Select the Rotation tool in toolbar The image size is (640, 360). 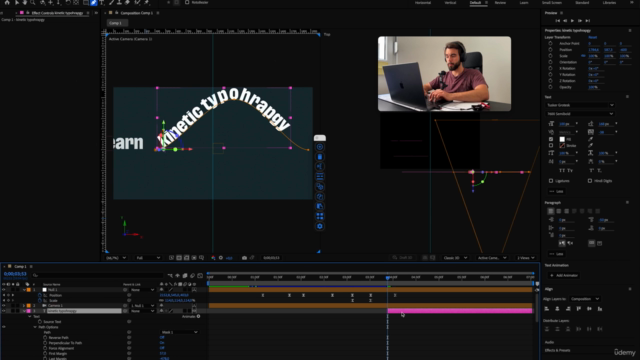tap(68, 2)
